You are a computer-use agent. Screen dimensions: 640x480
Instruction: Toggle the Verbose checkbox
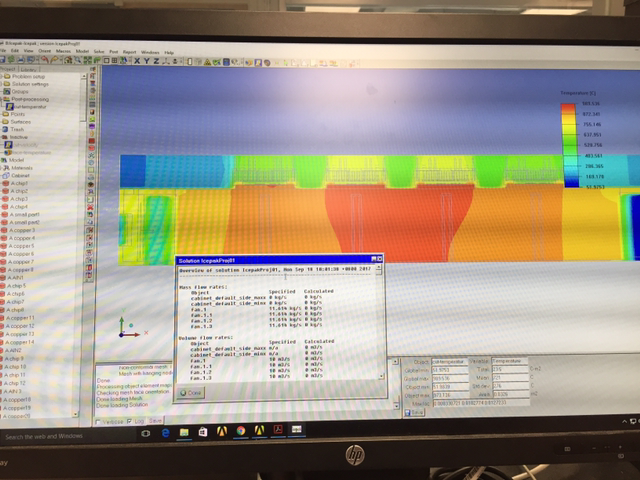click(x=98, y=421)
